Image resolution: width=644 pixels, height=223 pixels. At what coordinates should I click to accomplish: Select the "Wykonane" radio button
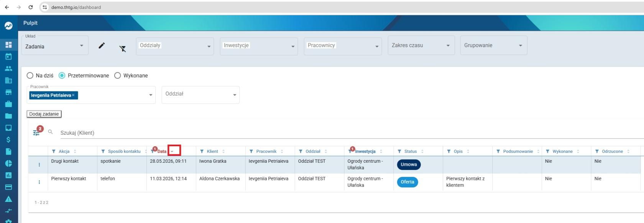[118, 76]
